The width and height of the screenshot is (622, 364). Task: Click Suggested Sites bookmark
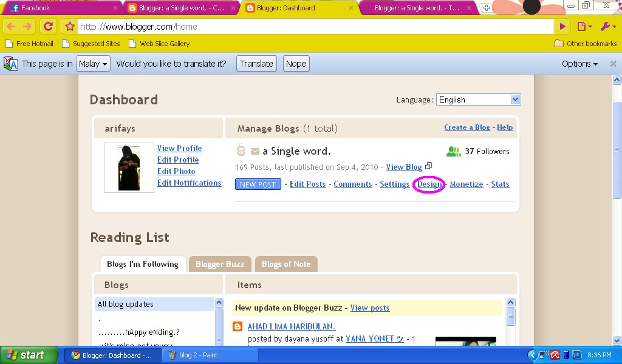point(91,44)
